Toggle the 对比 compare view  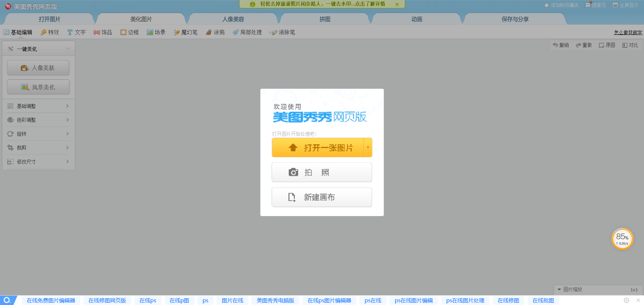[630, 45]
